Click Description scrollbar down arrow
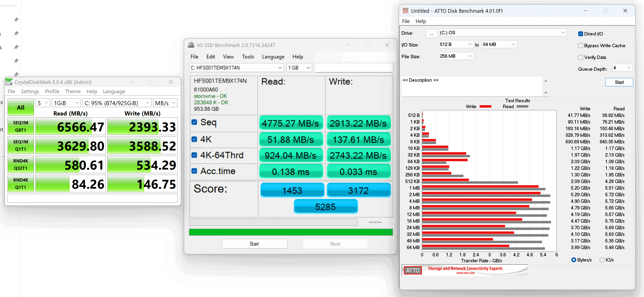Image resolution: width=644 pixels, height=297 pixels. coord(546,93)
